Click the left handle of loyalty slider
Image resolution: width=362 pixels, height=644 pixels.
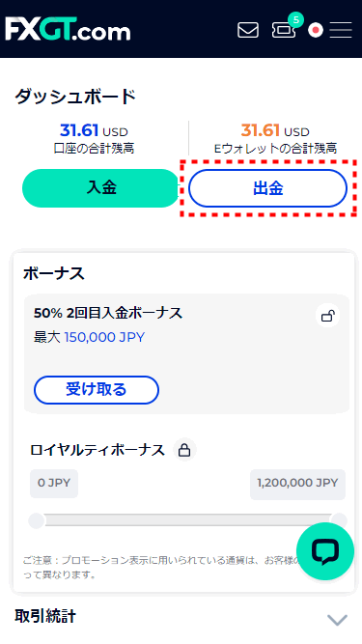36,520
